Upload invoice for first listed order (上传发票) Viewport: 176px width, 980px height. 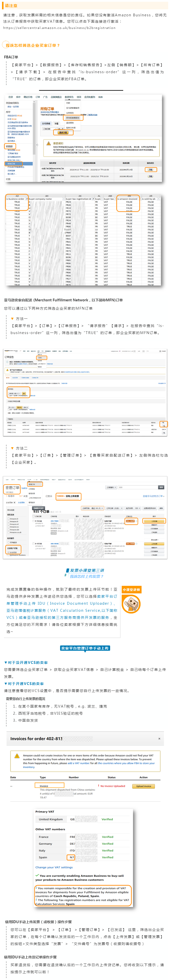tap(154, 521)
